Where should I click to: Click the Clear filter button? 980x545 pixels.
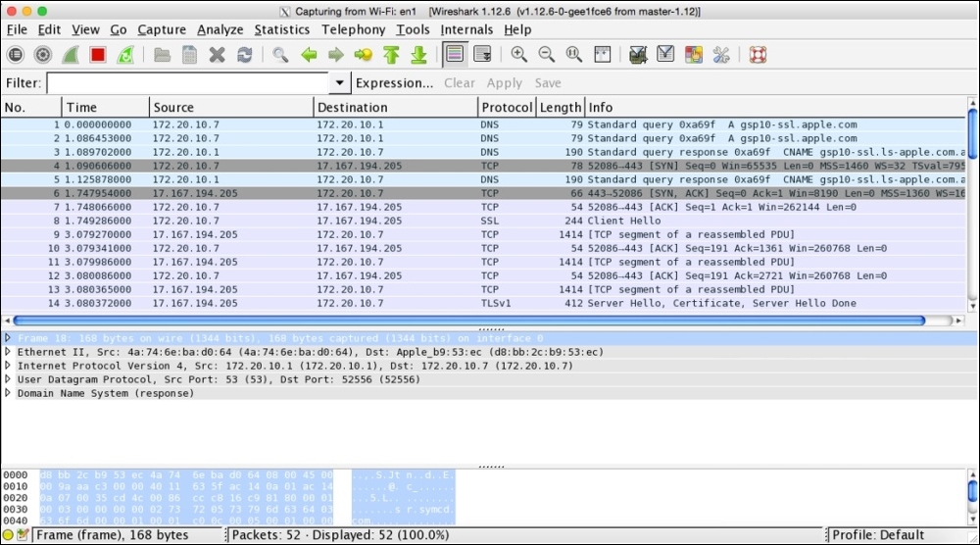pos(460,83)
